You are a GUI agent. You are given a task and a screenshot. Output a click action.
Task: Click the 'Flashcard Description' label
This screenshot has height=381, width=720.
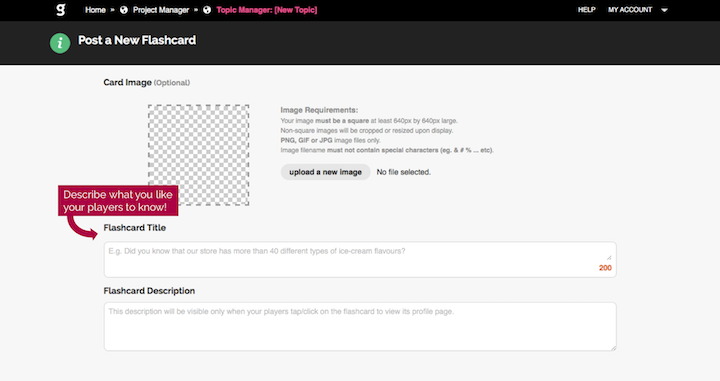(x=149, y=291)
